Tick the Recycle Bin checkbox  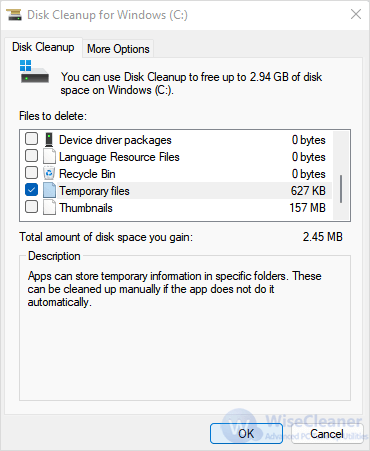pyautogui.click(x=32, y=173)
